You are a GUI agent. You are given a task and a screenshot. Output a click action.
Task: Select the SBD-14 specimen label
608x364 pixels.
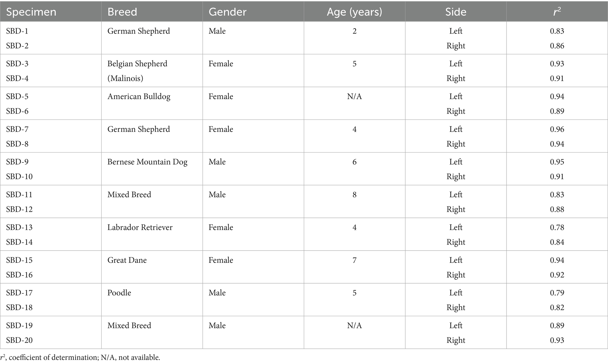tap(19, 242)
